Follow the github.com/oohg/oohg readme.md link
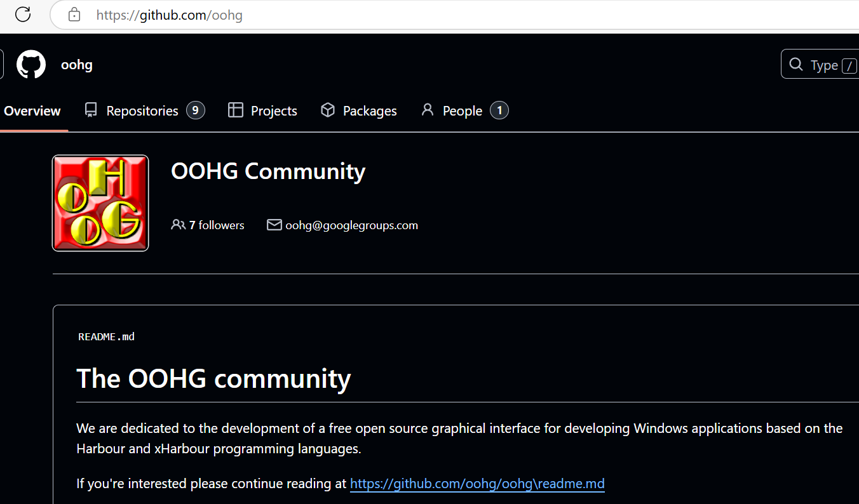859x504 pixels. (477, 484)
